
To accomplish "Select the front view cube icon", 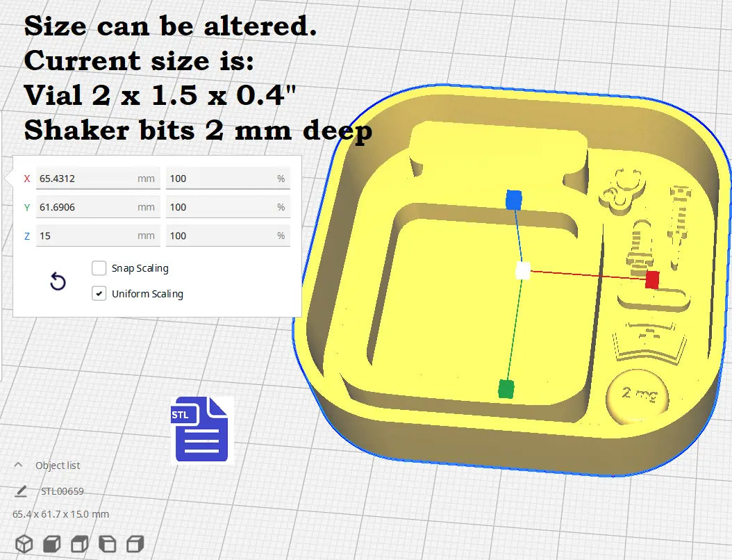I will pyautogui.click(x=52, y=543).
